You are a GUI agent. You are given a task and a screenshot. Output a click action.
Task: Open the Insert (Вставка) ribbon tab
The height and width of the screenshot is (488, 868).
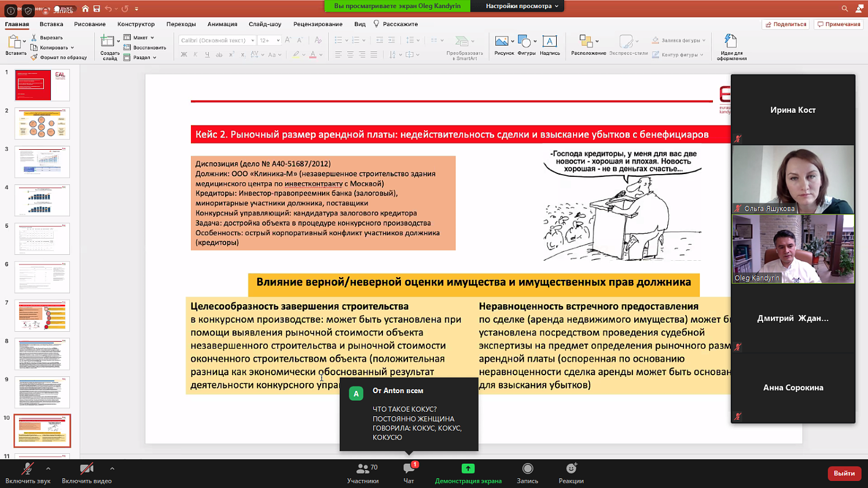52,24
